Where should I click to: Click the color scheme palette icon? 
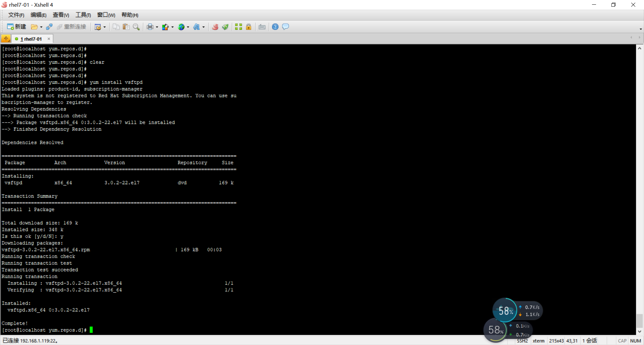click(165, 27)
